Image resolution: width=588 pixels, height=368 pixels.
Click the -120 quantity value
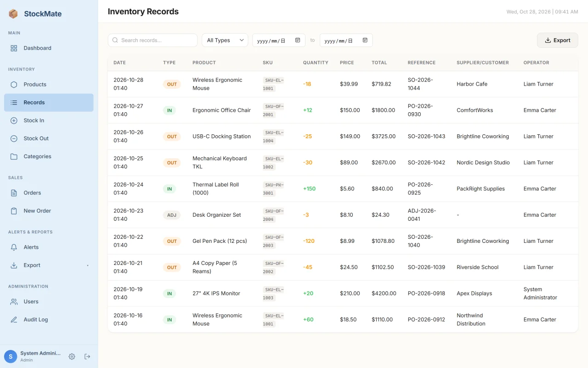(309, 241)
